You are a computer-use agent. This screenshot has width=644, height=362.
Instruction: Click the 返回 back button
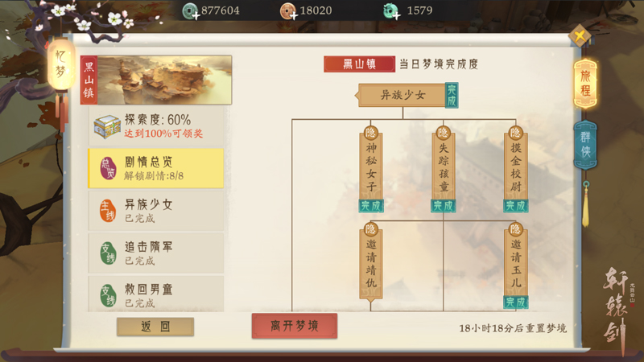155,327
